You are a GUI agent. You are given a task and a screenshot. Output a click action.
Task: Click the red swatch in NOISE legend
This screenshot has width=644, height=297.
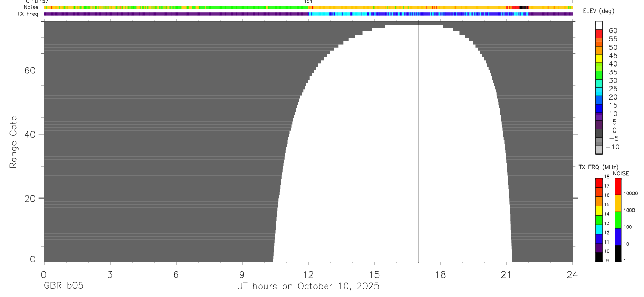point(618,186)
